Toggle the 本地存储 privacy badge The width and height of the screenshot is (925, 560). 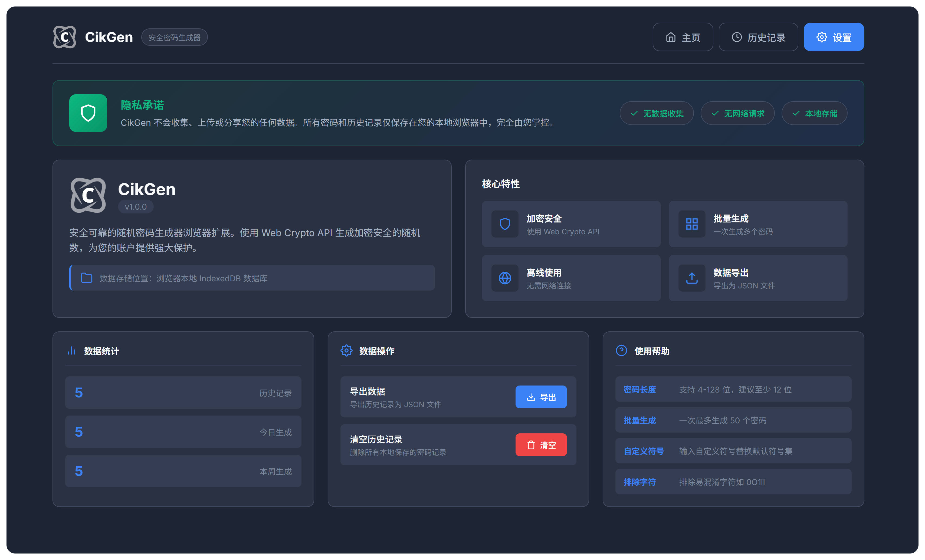(x=814, y=113)
